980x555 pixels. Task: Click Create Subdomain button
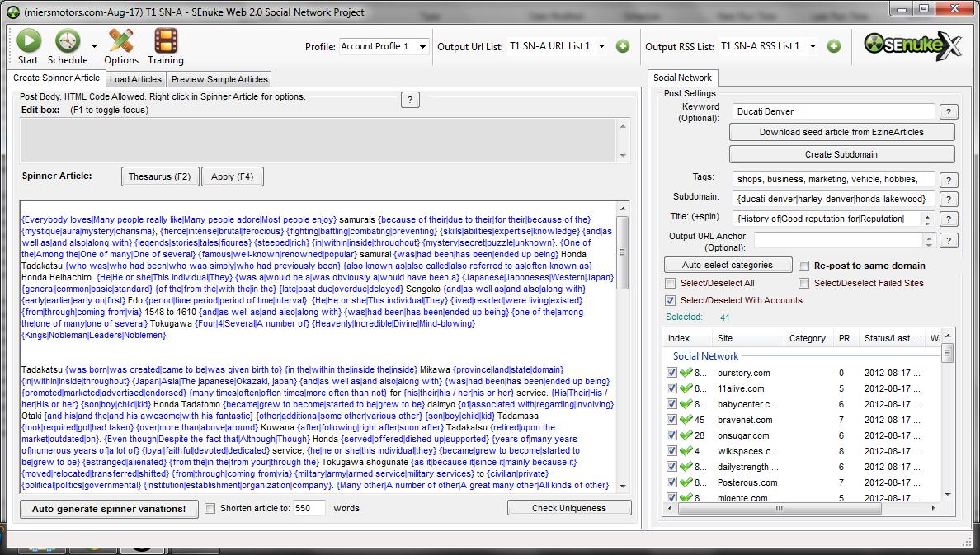(841, 154)
